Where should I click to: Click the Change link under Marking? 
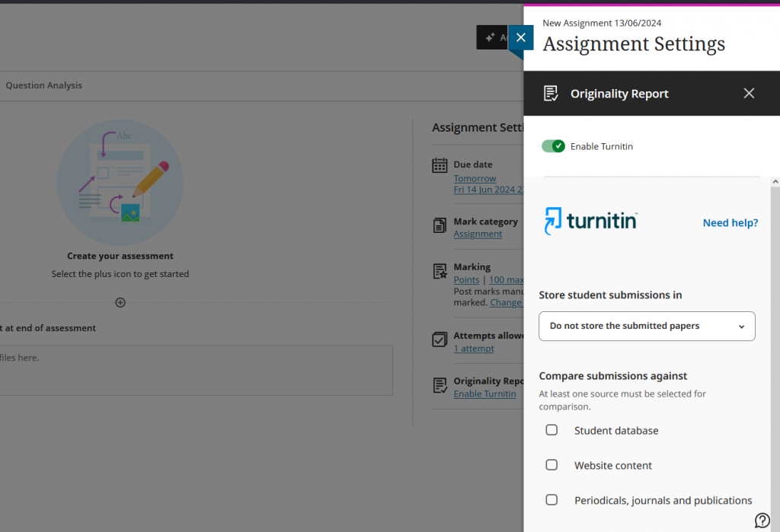click(506, 302)
